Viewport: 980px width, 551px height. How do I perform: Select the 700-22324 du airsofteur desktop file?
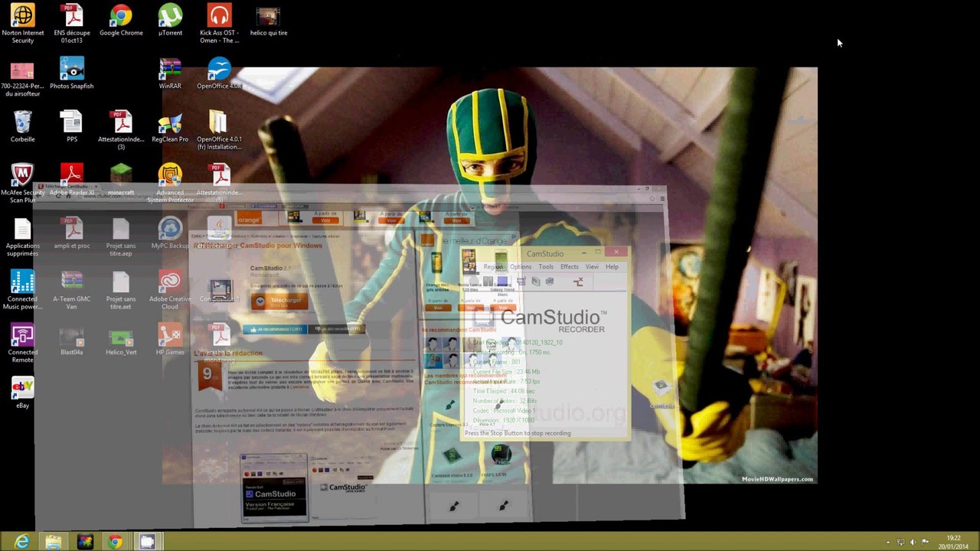click(23, 77)
